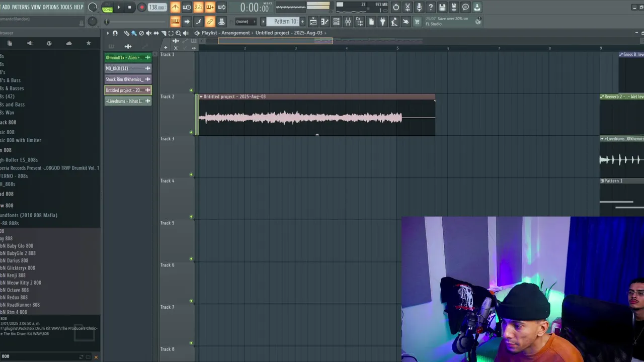This screenshot has height=362, width=644.
Task: Save project with the floppy disk icon
Action: [x=442, y=7]
